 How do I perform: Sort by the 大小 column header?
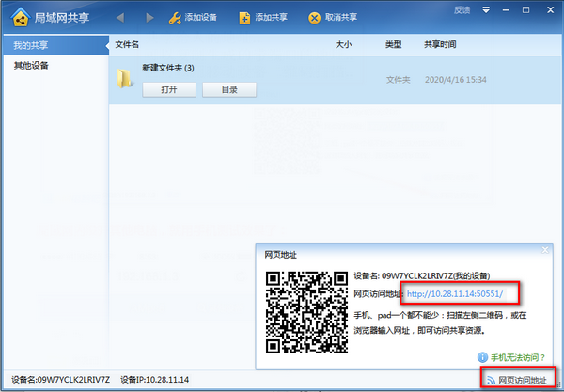tap(343, 44)
